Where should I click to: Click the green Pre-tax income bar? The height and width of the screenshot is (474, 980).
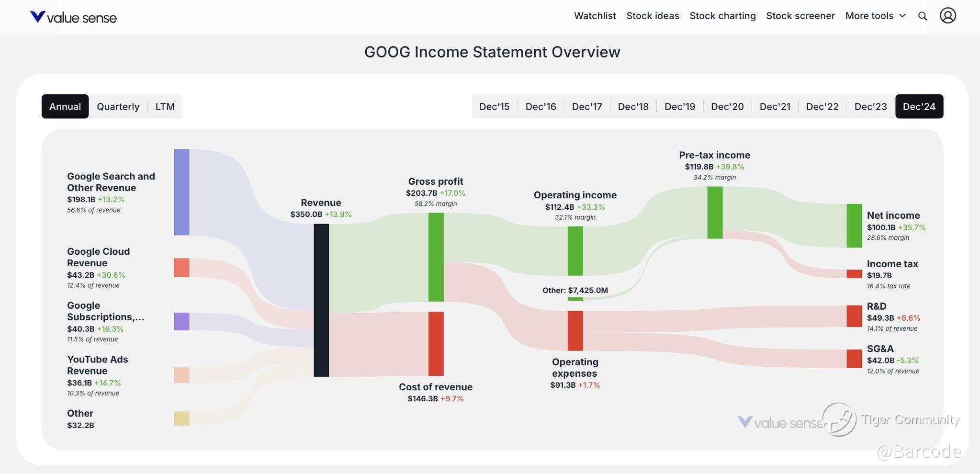[x=715, y=213]
